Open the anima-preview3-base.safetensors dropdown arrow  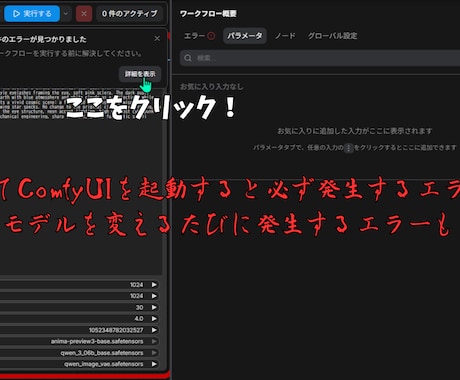pyautogui.click(x=154, y=341)
